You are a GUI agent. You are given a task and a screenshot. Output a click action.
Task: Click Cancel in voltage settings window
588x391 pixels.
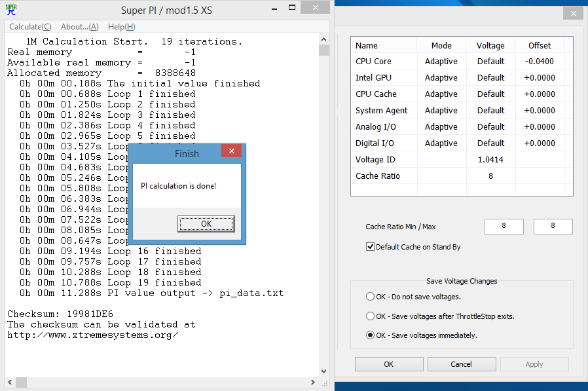pyautogui.click(x=461, y=364)
